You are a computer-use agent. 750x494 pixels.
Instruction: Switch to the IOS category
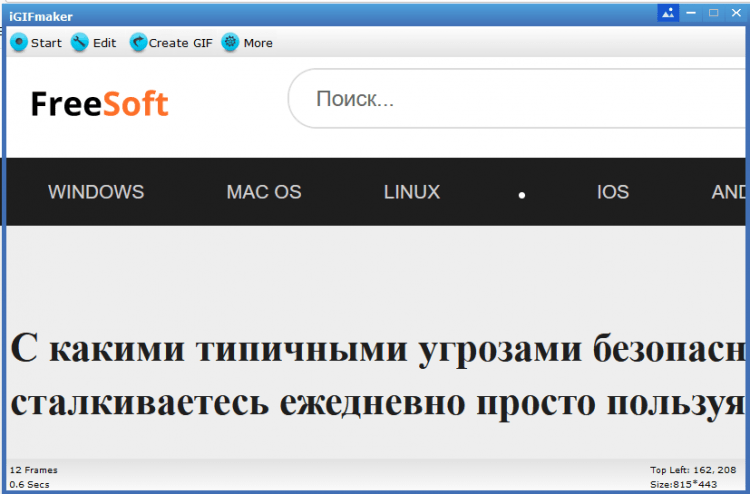(612, 192)
